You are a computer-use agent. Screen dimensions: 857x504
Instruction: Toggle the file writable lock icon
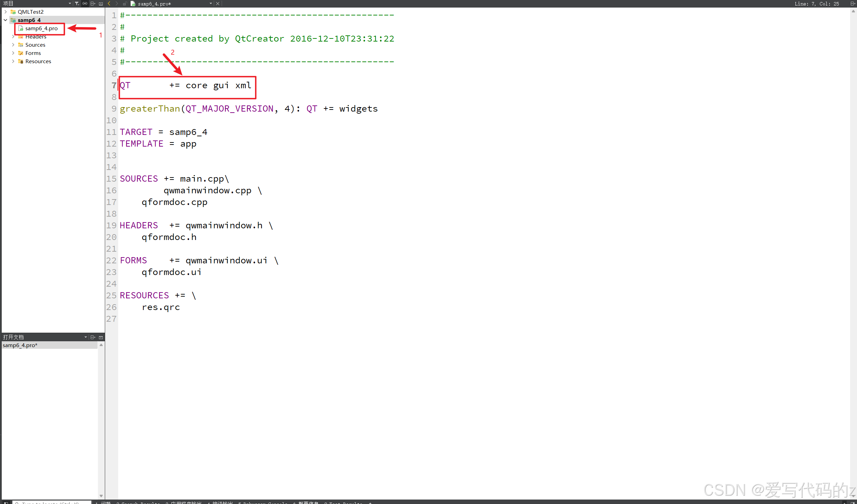pos(125,3)
